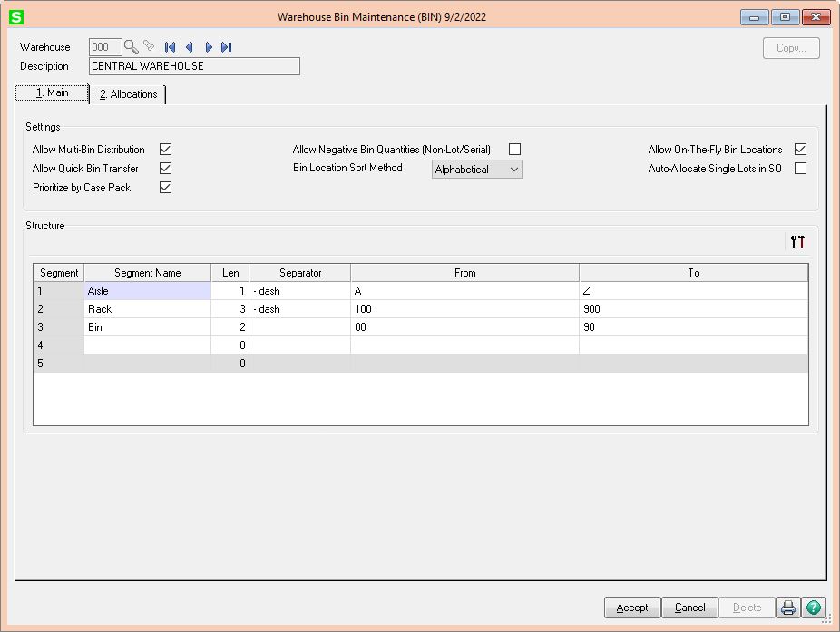Switch to the 2. Allocations tab

pyautogui.click(x=128, y=94)
